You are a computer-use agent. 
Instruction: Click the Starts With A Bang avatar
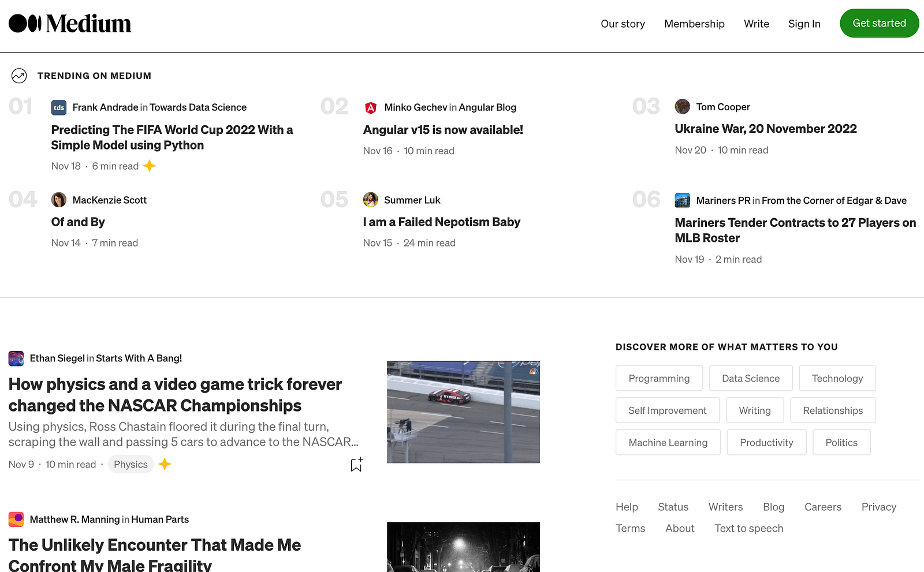pos(16,358)
